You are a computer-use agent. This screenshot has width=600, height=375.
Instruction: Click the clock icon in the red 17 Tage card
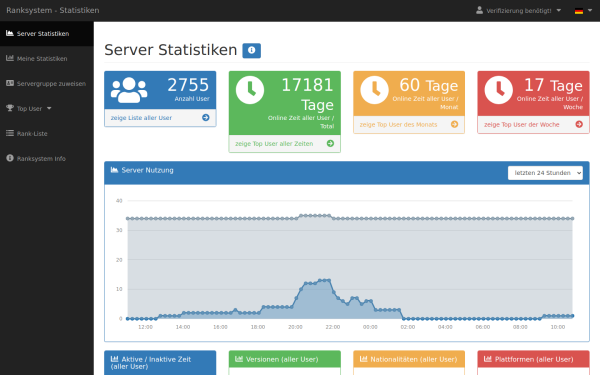[499, 90]
